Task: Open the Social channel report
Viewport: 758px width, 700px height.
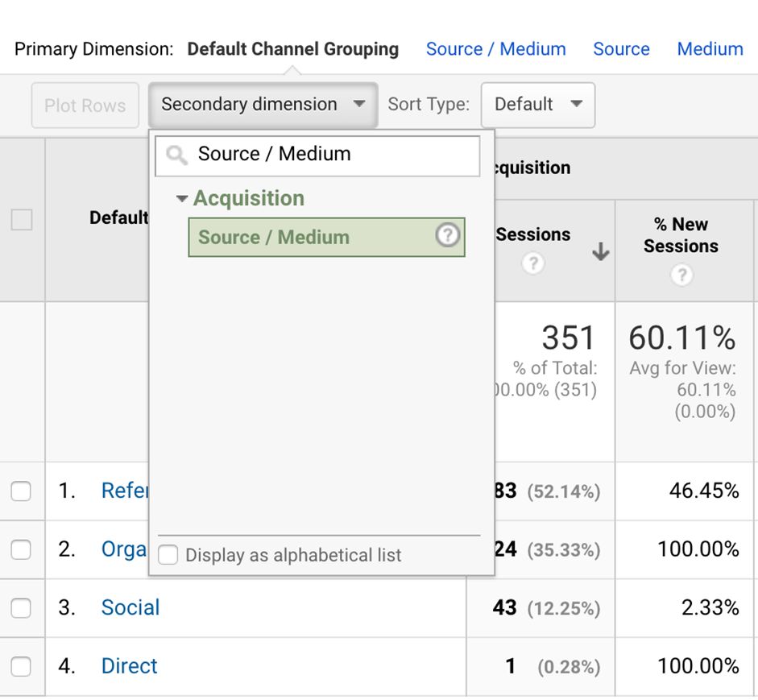Action: (x=130, y=607)
